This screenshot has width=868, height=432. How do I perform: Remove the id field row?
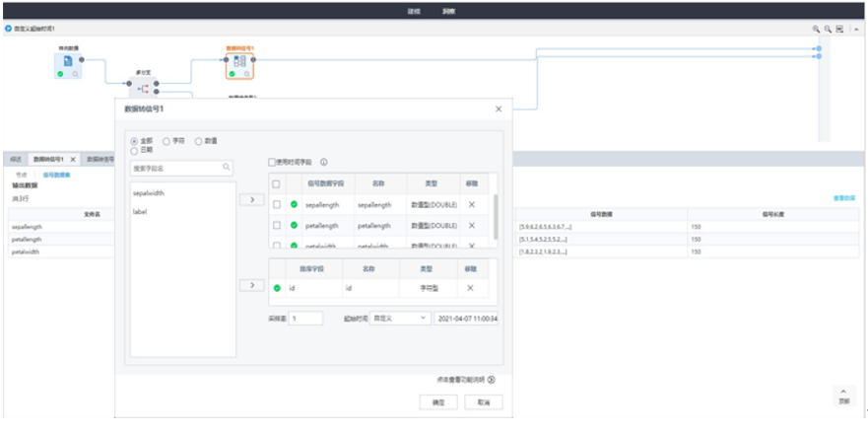pyautogui.click(x=470, y=288)
